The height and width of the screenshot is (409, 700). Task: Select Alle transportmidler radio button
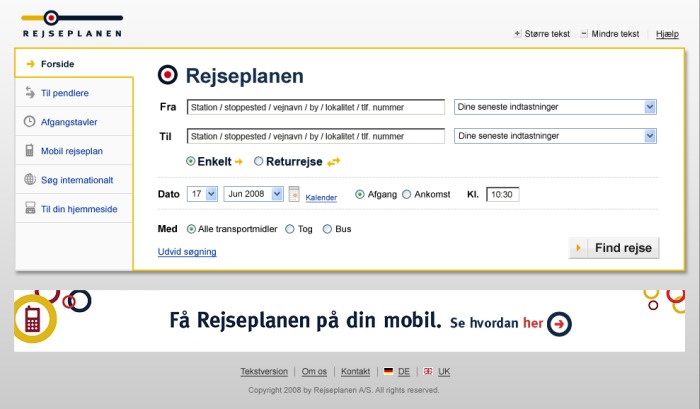tap(191, 229)
